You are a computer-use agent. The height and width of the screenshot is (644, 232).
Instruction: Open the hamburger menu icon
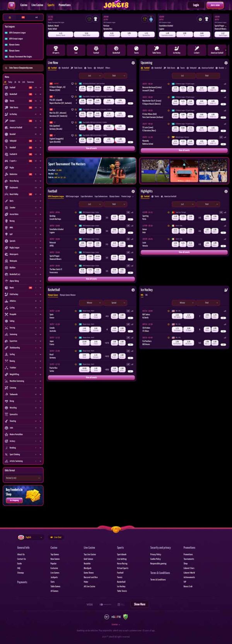(x=12, y=5)
